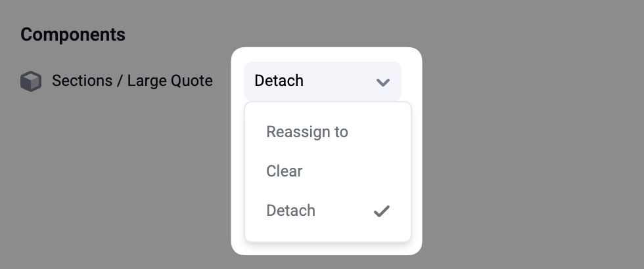Set the component action to Clear
Screen dimensions: 644x269
(x=285, y=171)
